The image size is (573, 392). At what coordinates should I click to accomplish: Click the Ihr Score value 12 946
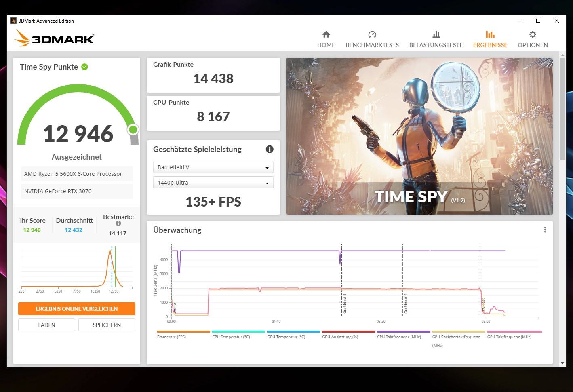[x=32, y=230]
